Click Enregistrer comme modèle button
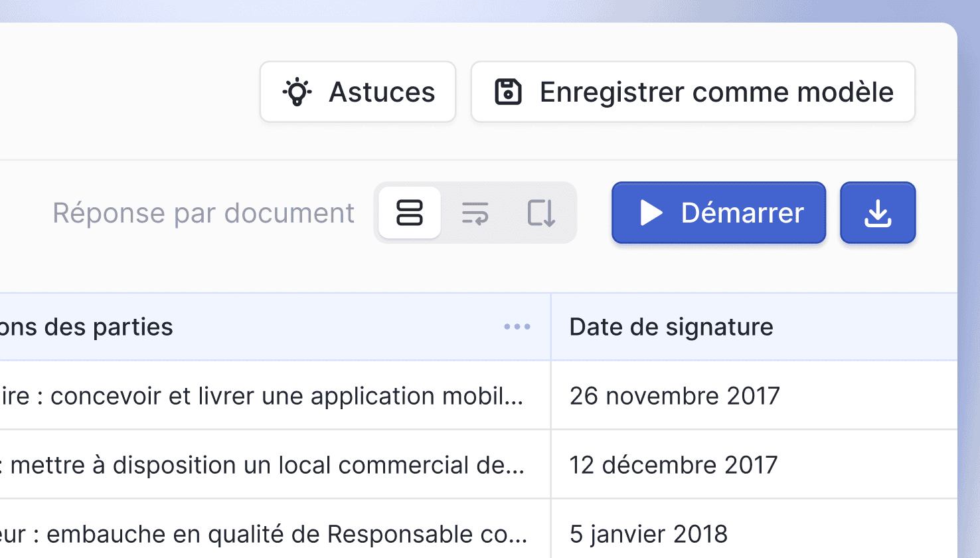Image resolution: width=980 pixels, height=558 pixels. pos(693,92)
